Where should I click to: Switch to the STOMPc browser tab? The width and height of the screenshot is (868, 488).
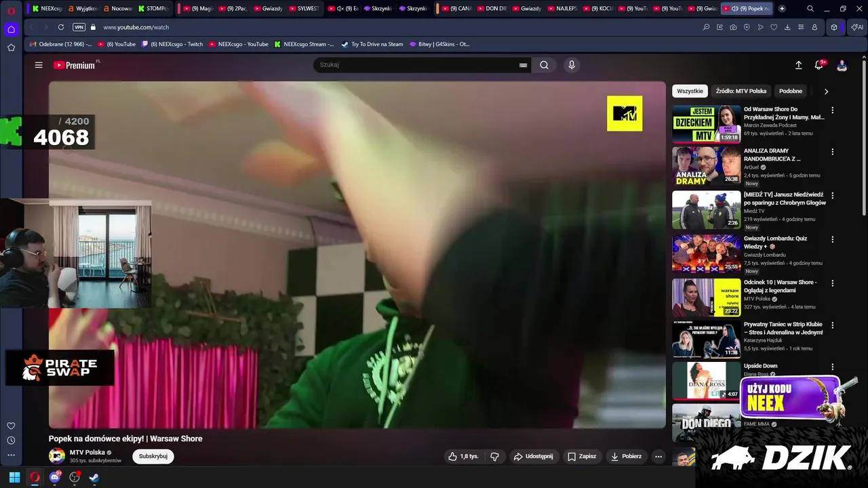click(153, 9)
